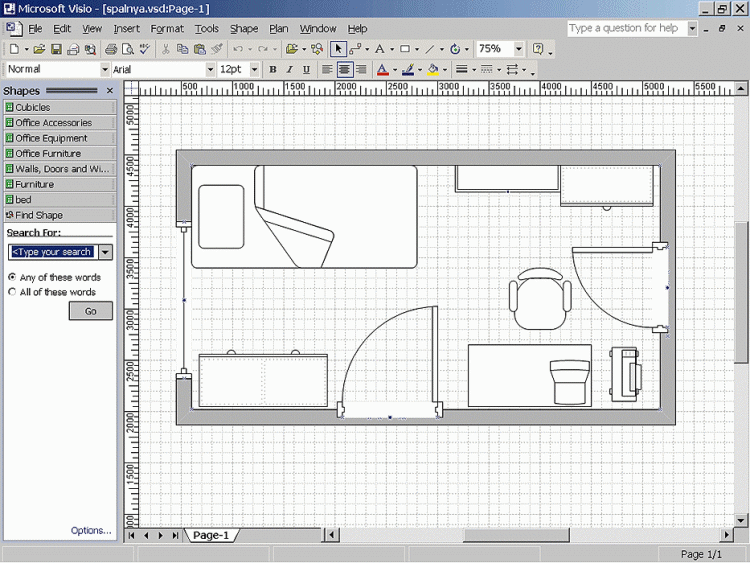Screen dimensions: 750x563
Task: Open the Help icon in the toolbar
Action: (538, 49)
